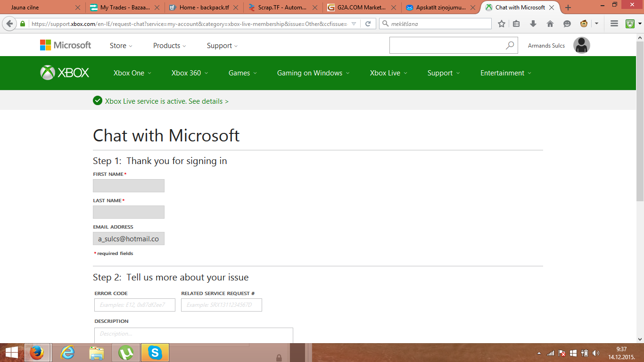This screenshot has width=644, height=362.
Task: Expand the Store dropdown menu
Action: pyautogui.click(x=121, y=45)
